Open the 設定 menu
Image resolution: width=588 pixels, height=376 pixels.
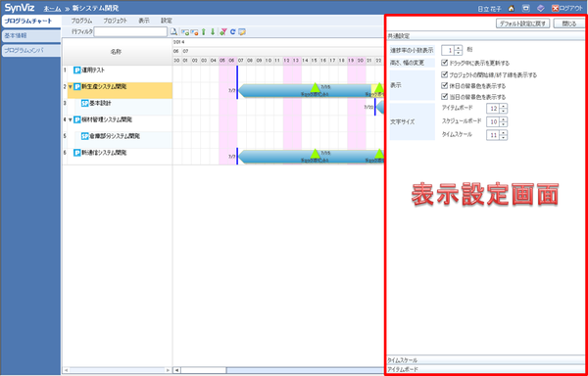167,21
